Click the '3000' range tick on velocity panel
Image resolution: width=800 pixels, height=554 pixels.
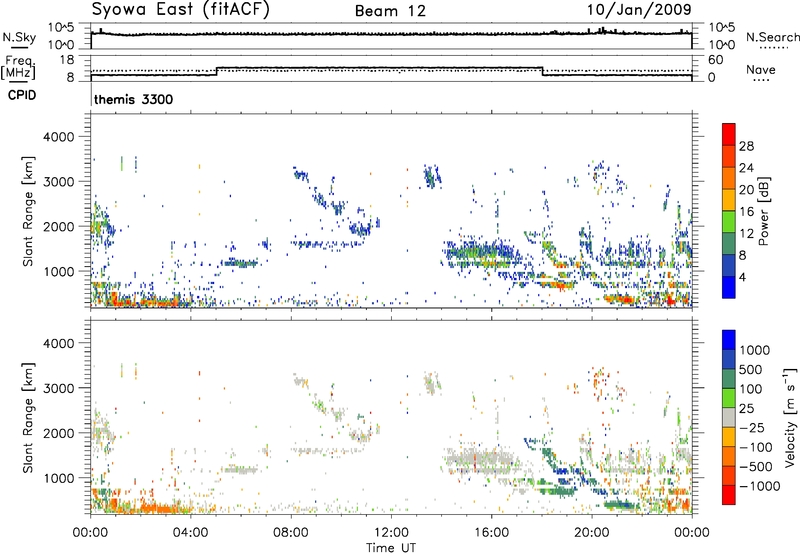(58, 388)
